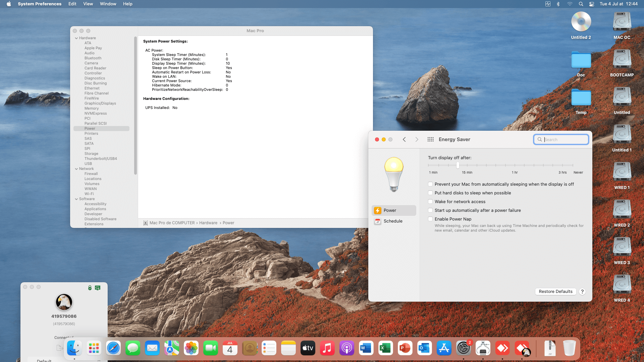This screenshot has height=362, width=644.
Task: Open Mail app in Dock
Action: click(x=152, y=348)
